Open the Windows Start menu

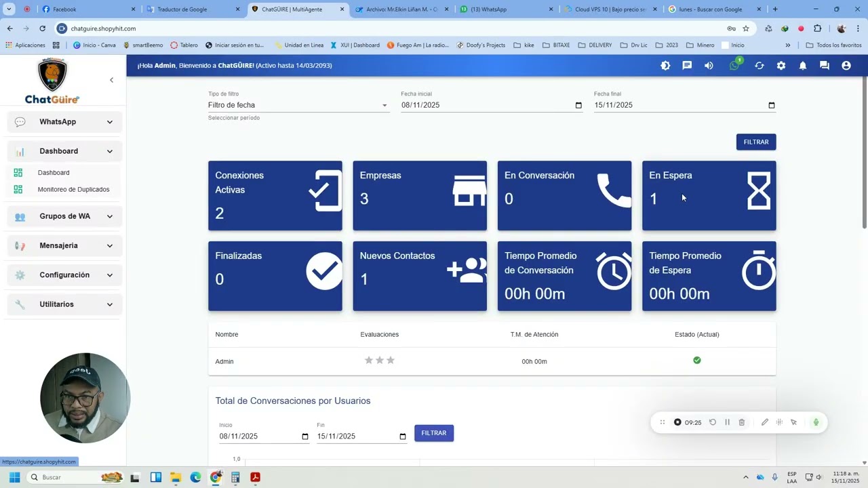coord(14,477)
